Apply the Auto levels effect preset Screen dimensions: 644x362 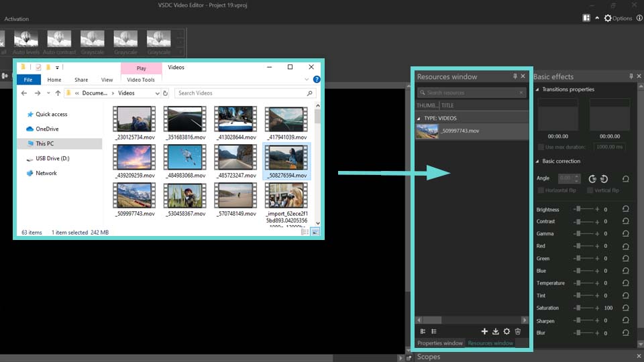[26, 43]
